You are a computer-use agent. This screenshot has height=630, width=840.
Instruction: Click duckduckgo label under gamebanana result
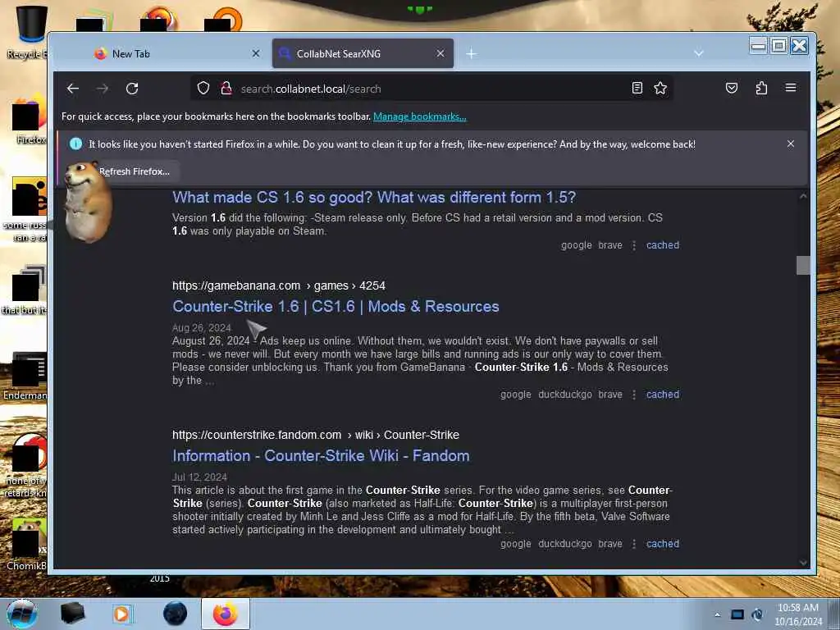(x=564, y=395)
